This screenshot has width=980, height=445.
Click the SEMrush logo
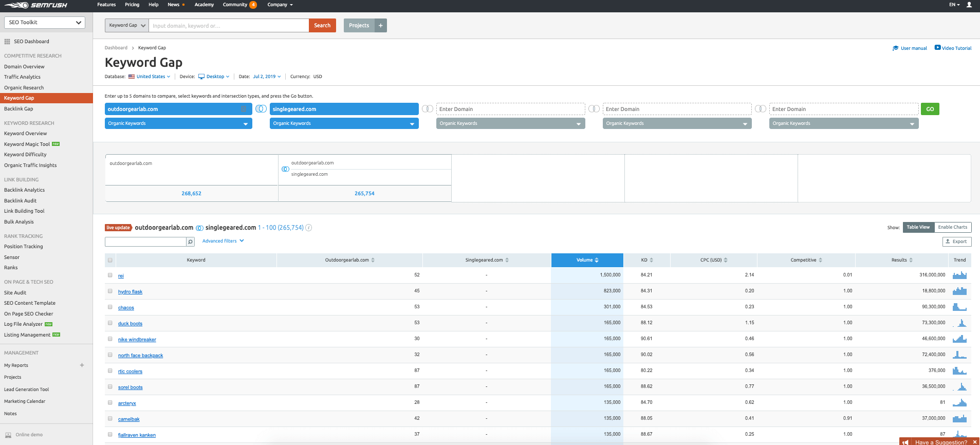pos(35,5)
